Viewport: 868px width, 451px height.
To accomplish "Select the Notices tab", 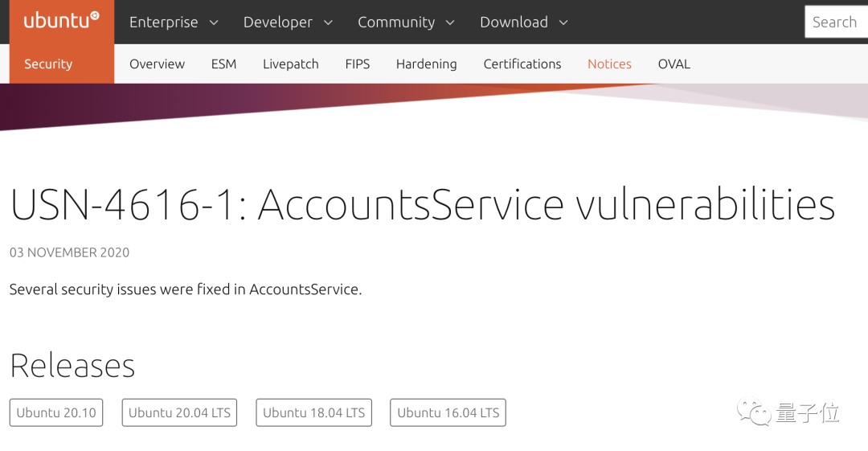I will point(609,64).
